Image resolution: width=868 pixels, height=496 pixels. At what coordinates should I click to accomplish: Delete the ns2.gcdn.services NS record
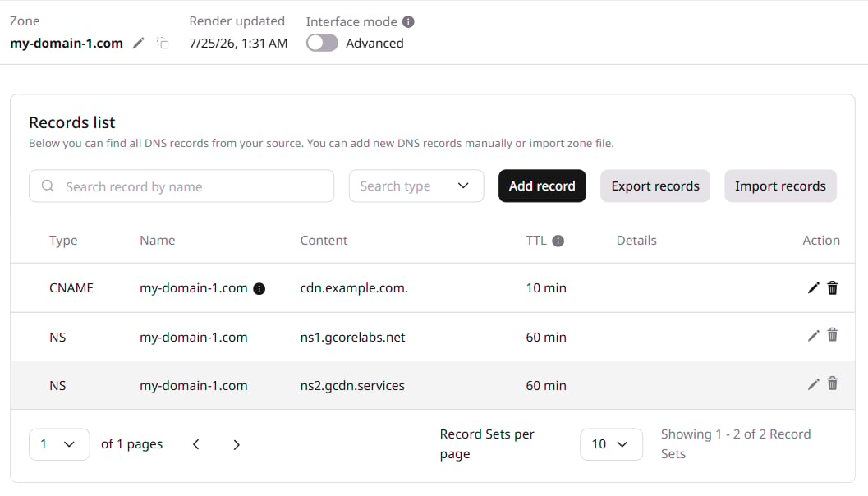click(833, 383)
